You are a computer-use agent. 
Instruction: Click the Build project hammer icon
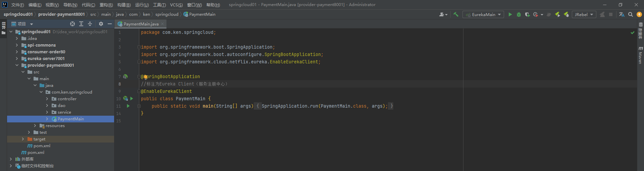point(456,14)
